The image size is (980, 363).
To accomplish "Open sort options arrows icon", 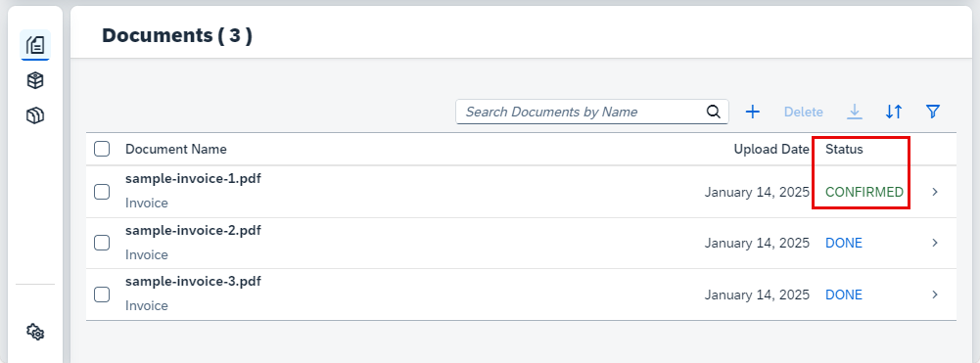I will pyautogui.click(x=894, y=112).
